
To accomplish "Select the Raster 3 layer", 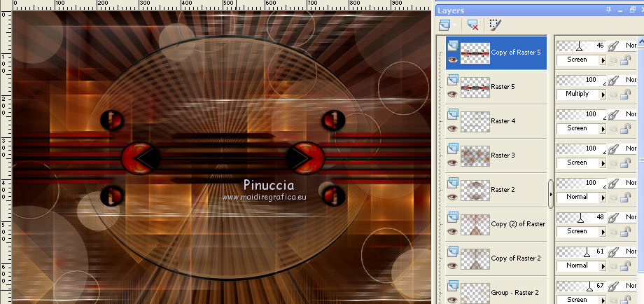I will [x=496, y=156].
